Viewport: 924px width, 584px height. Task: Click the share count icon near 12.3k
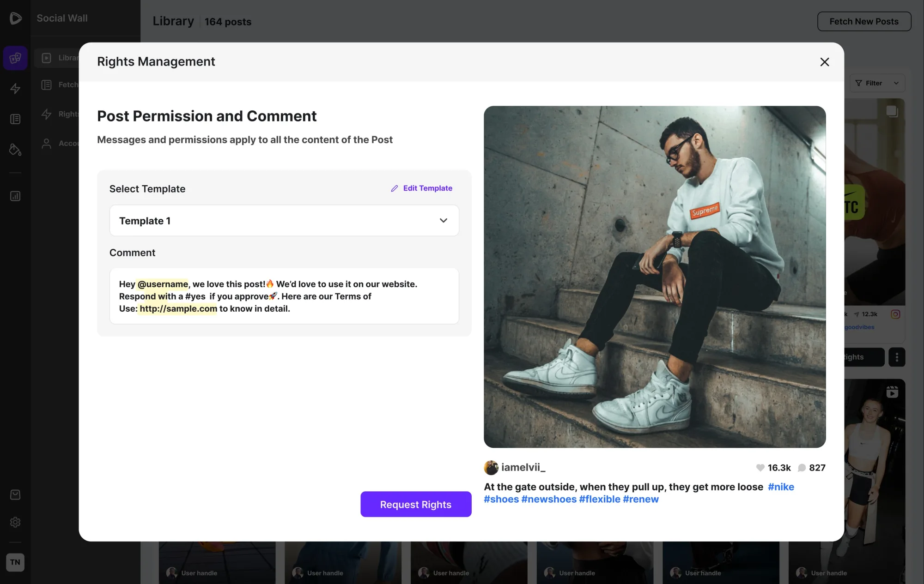click(x=856, y=314)
